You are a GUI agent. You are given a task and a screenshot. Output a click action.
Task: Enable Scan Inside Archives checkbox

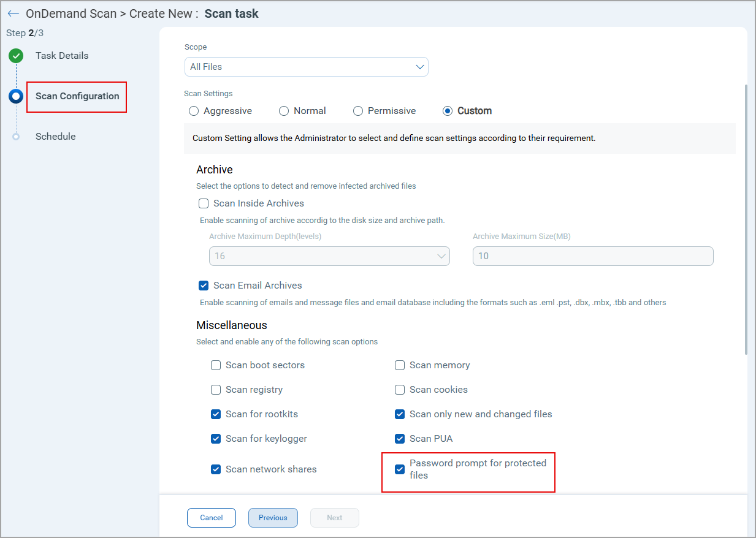click(x=204, y=203)
